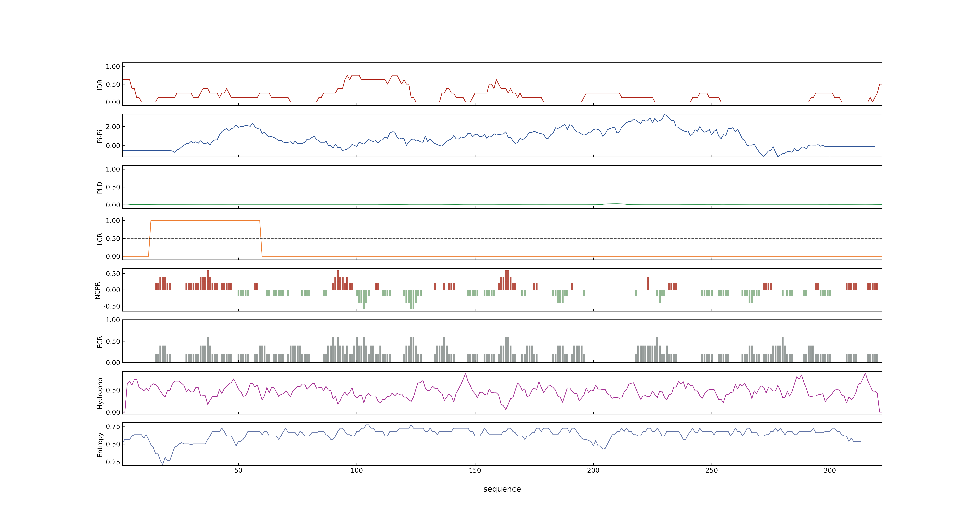Click the Entropy y-axis label
The width and height of the screenshot is (980, 523).
(x=100, y=444)
